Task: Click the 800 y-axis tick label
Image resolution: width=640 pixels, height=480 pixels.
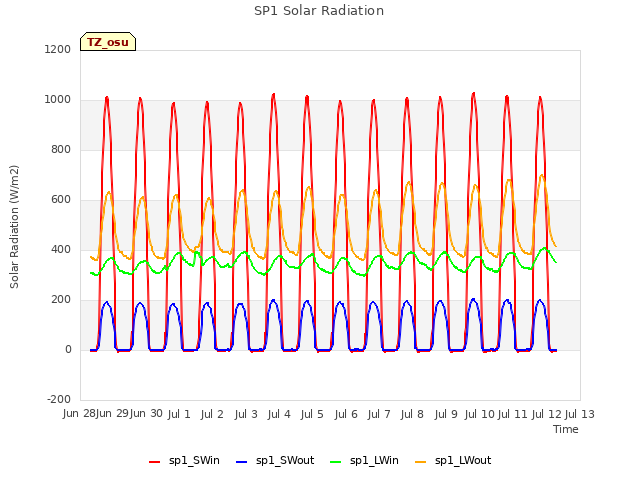Action: (x=61, y=149)
